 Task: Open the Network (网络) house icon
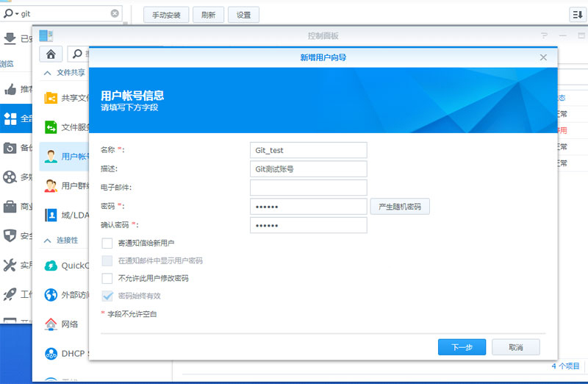coord(51,324)
